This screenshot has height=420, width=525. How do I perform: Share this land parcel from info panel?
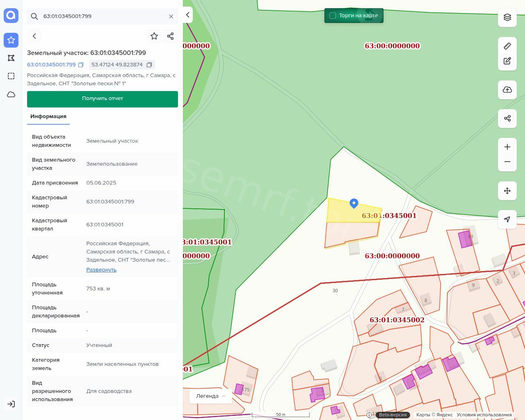click(171, 36)
